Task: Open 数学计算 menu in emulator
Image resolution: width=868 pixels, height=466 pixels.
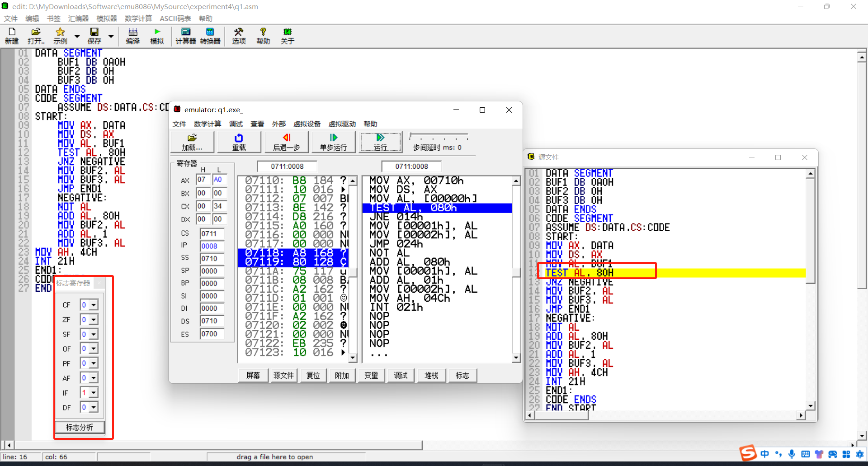Action: pos(208,124)
